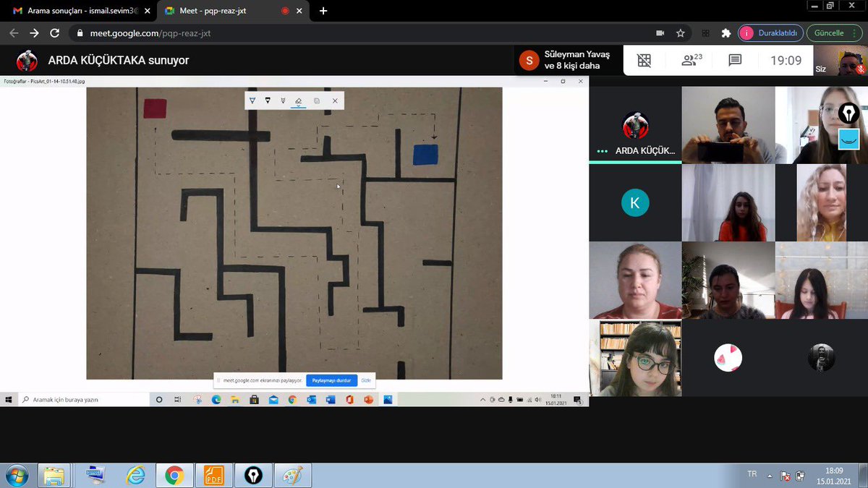Go forward in browser history
This screenshot has width=868, height=488.
click(x=34, y=33)
